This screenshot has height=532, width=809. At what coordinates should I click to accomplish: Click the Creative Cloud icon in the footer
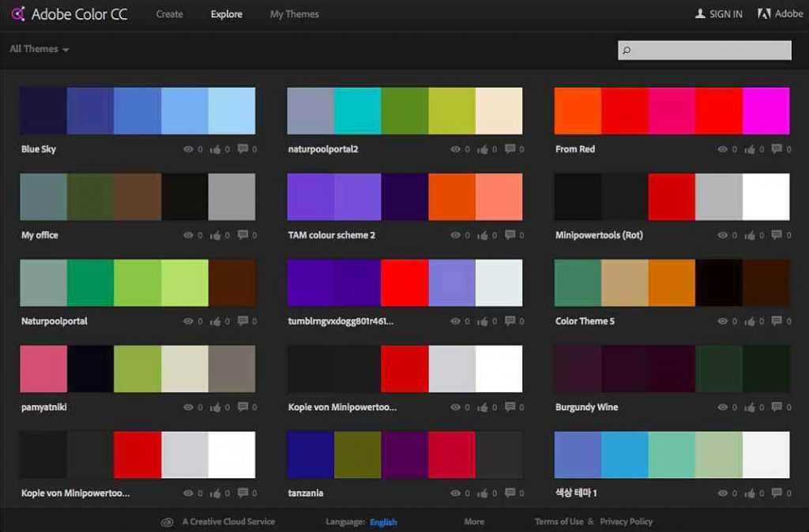(167, 522)
